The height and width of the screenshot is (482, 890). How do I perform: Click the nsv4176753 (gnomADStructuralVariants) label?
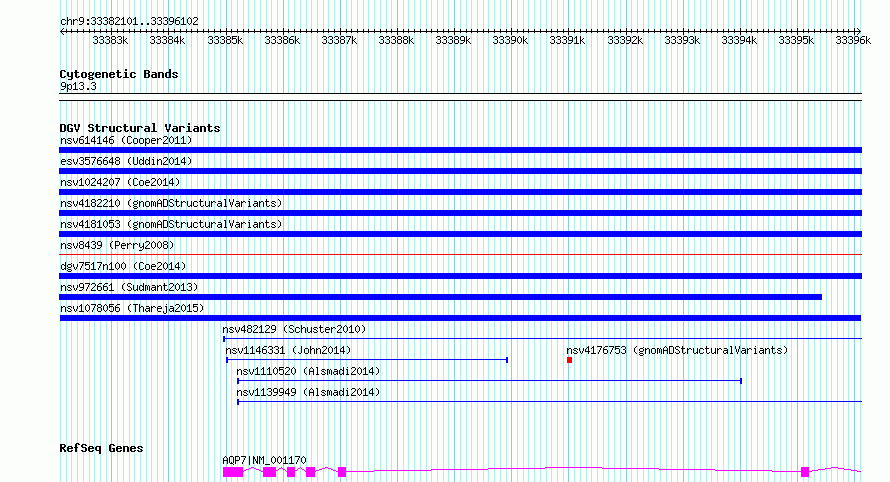click(677, 350)
